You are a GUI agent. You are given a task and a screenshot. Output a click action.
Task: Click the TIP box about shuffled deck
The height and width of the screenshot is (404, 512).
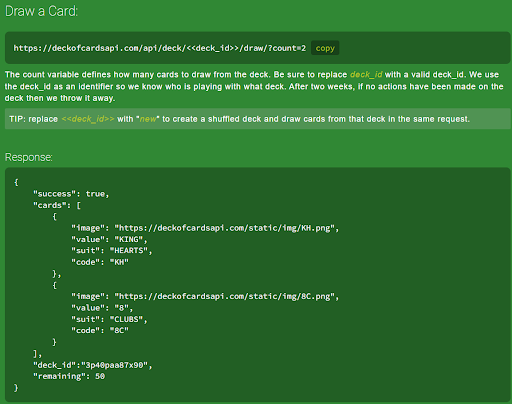pyautogui.click(x=257, y=119)
